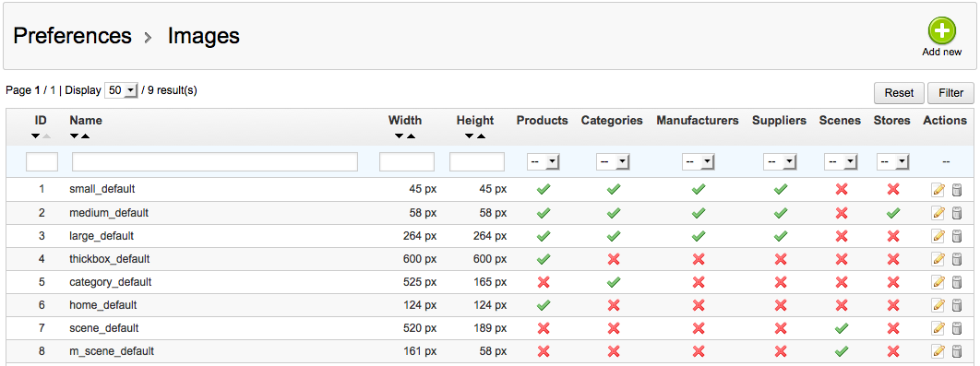Image resolution: width=980 pixels, height=366 pixels.
Task: Click the Filter button
Action: [x=950, y=93]
